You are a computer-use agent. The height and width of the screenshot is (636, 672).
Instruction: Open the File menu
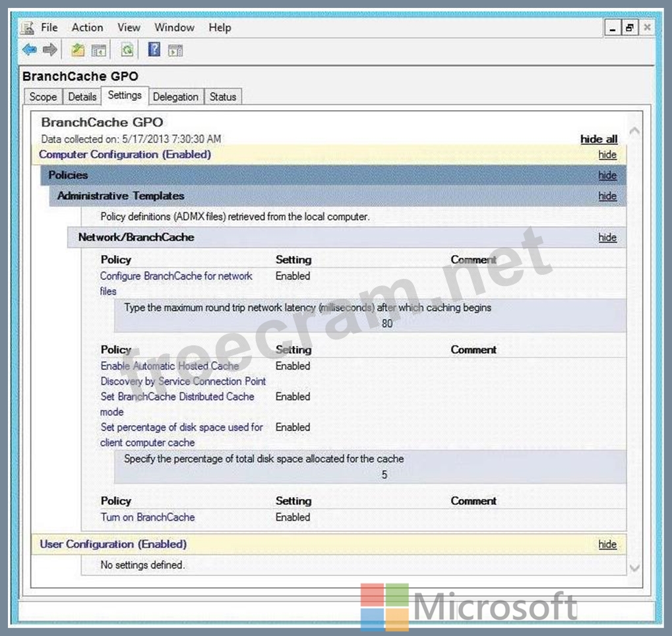tap(49, 28)
